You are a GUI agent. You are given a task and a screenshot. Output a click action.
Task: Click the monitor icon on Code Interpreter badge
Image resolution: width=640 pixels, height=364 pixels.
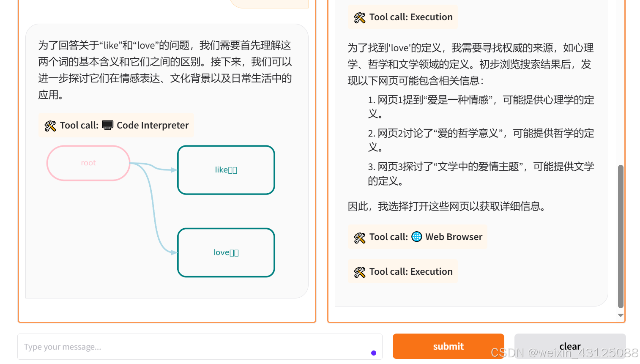tap(107, 125)
